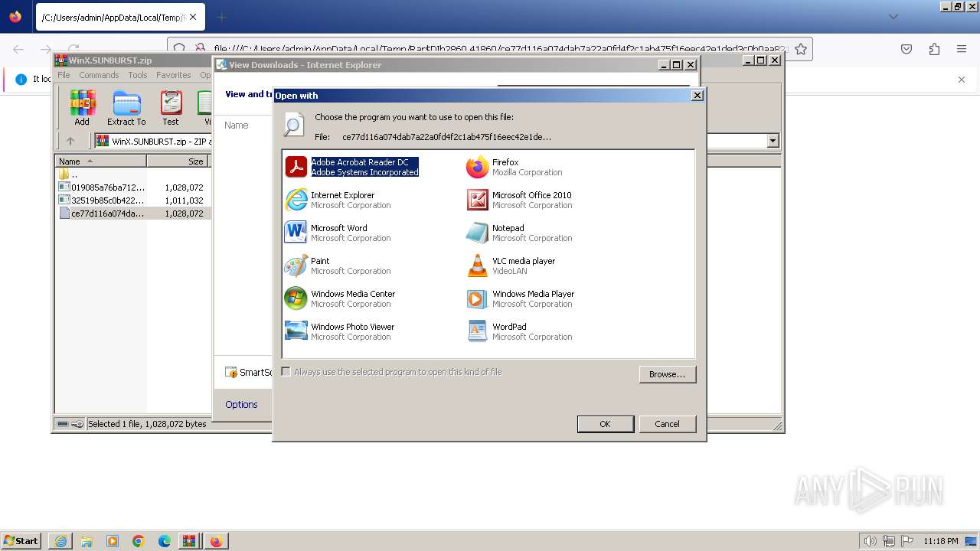
Task: Click the Windows Start button
Action: click(21, 541)
